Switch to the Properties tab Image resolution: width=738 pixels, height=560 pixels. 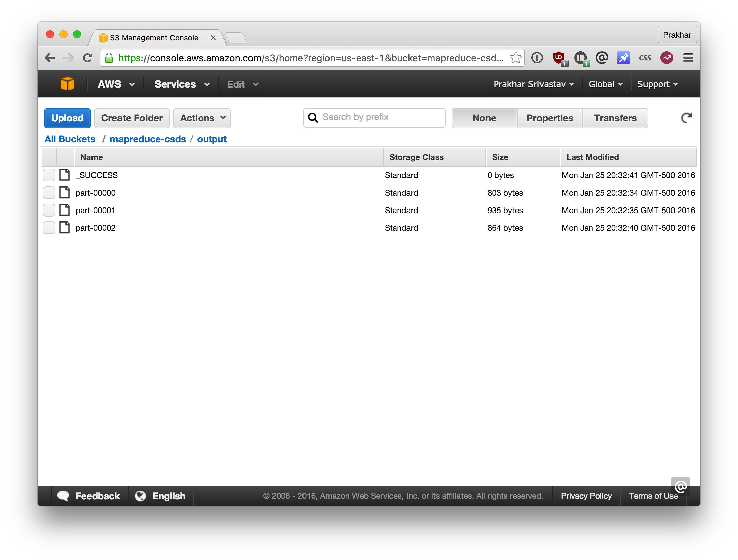(550, 118)
